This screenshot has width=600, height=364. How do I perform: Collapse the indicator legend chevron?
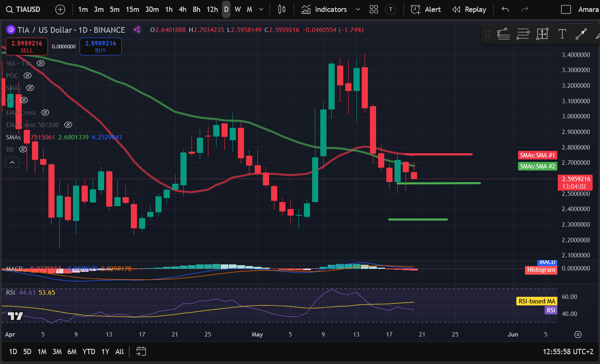(x=12, y=162)
